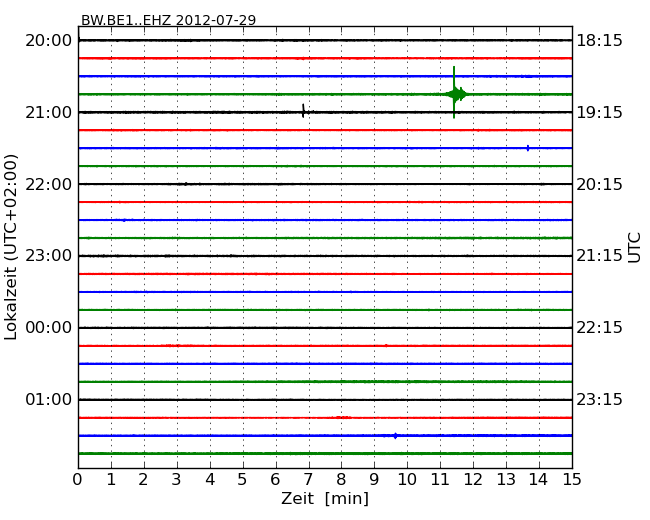
Task: Click the blue blip near minute 1.4
Action: point(124,220)
